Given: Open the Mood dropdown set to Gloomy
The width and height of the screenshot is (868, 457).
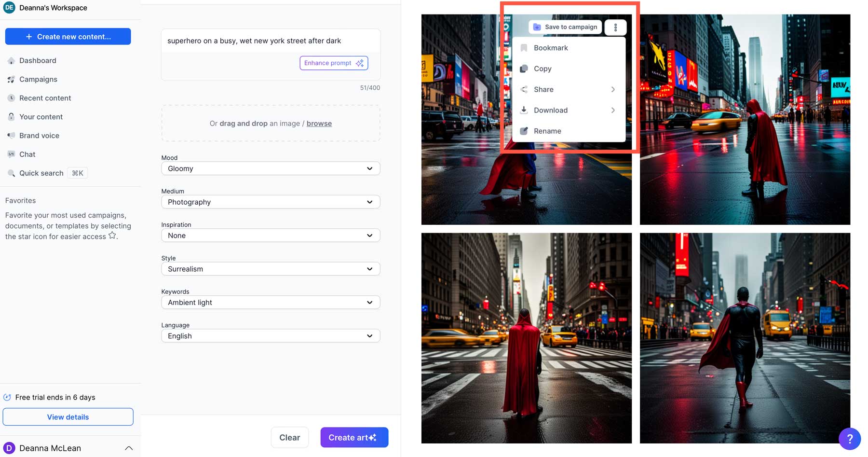Looking at the screenshot, I should click(270, 168).
